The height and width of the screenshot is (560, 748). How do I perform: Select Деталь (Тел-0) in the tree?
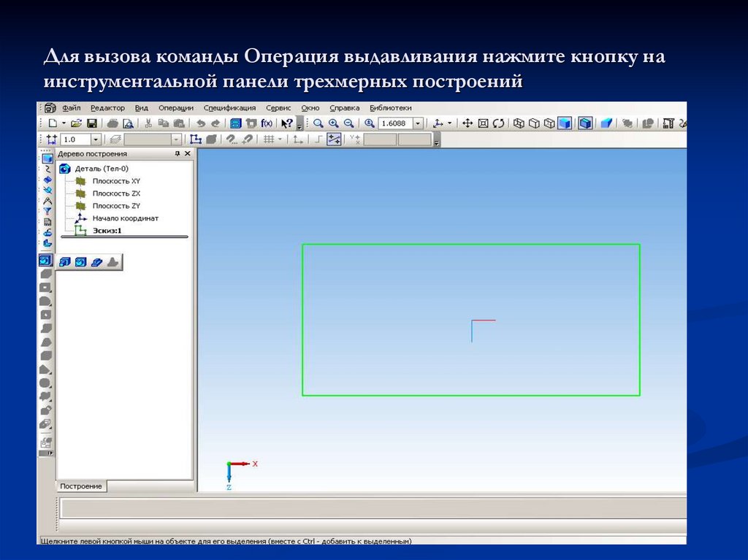[101, 169]
